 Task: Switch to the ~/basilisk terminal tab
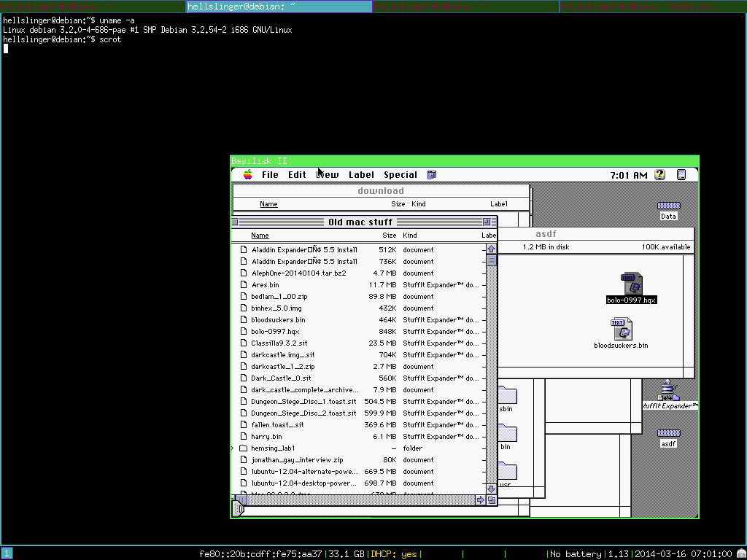[x=653, y=6]
